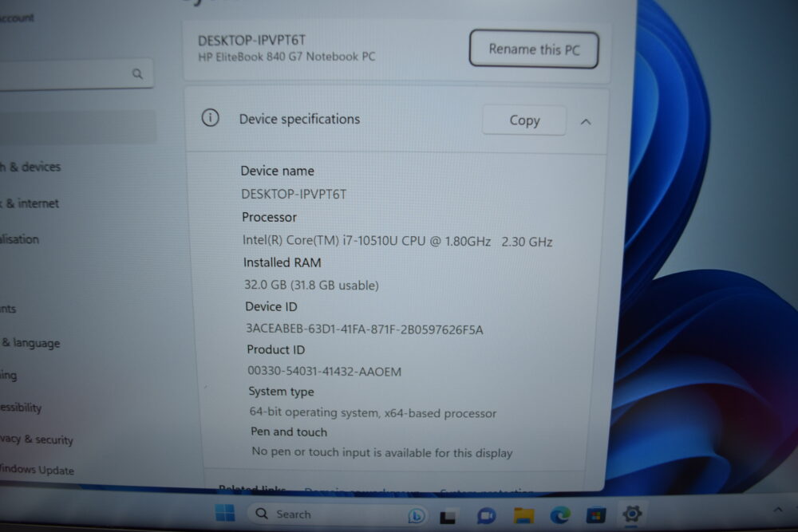
Task: Open the Windows Start menu
Action: (225, 513)
